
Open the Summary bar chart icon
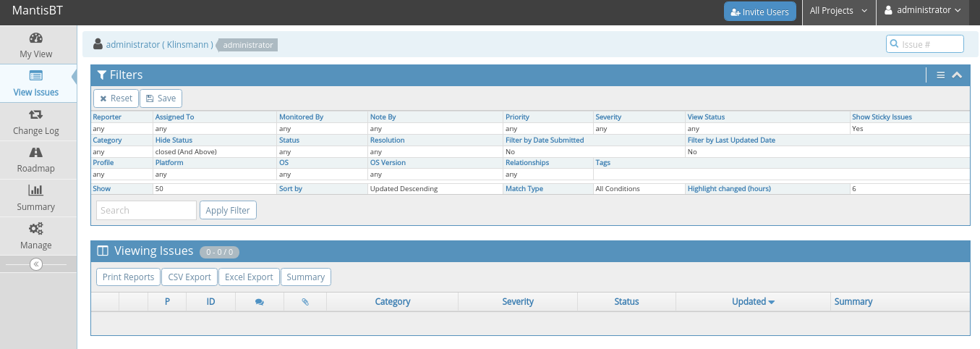coord(36,190)
